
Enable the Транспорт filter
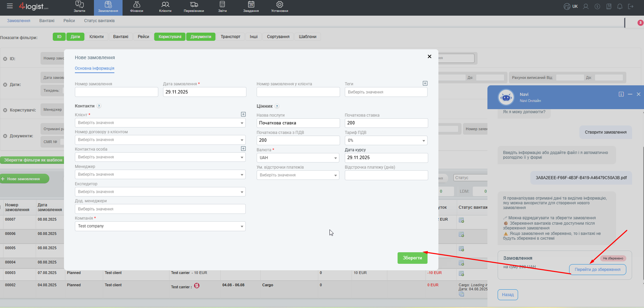230,37
